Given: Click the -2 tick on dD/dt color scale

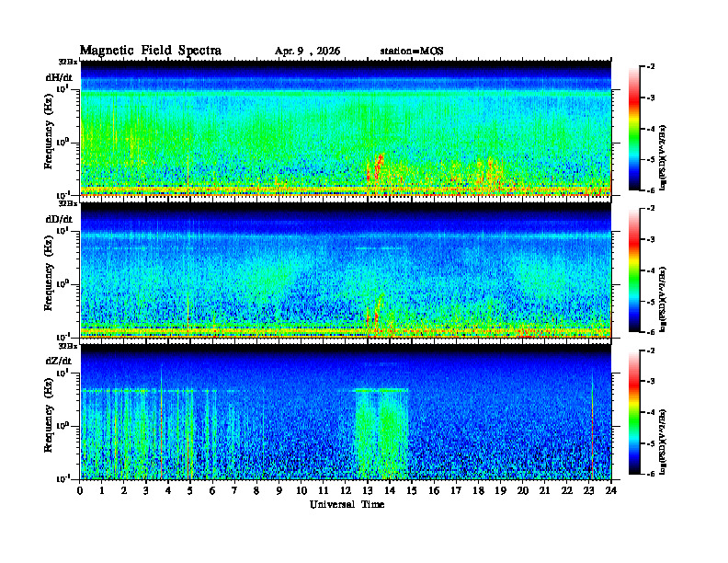Looking at the screenshot, I should click(x=651, y=209).
